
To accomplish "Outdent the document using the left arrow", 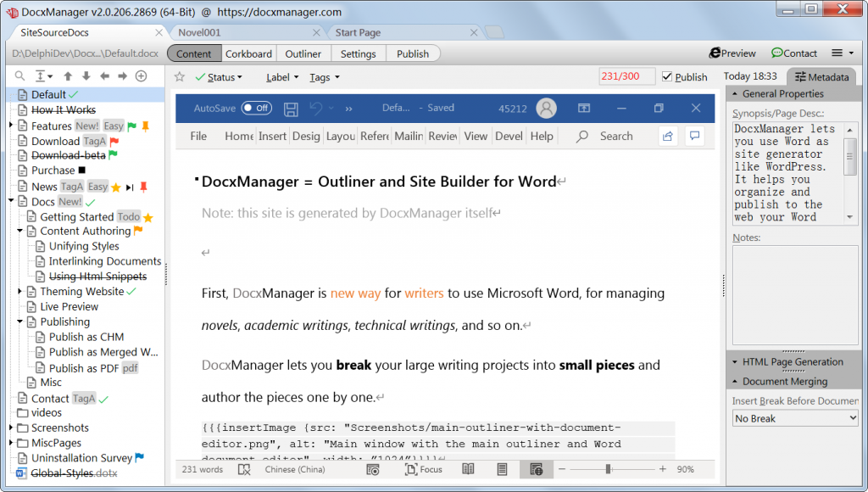I will 104,75.
